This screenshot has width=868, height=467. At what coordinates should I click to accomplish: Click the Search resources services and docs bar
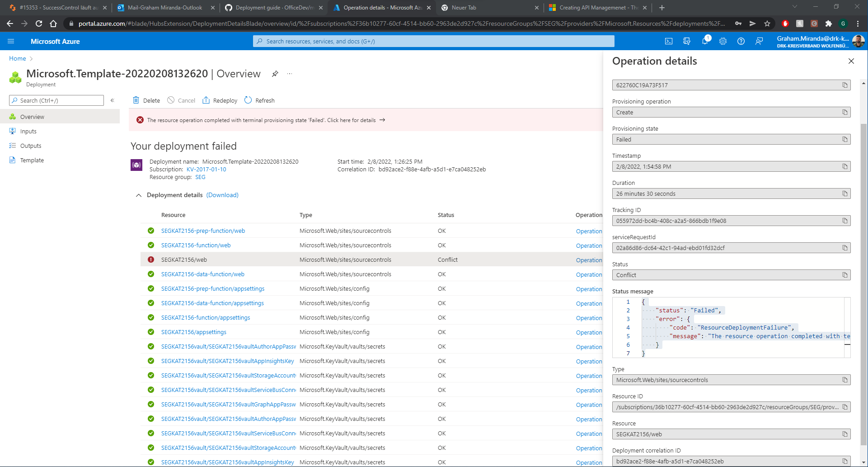click(433, 41)
